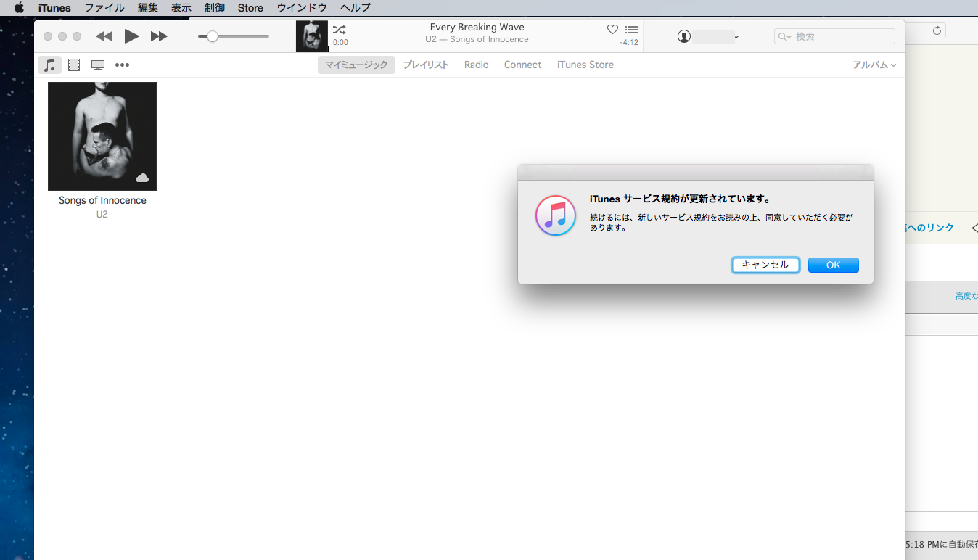Open the 制御 menu
Image resolution: width=978 pixels, height=560 pixels.
click(215, 8)
